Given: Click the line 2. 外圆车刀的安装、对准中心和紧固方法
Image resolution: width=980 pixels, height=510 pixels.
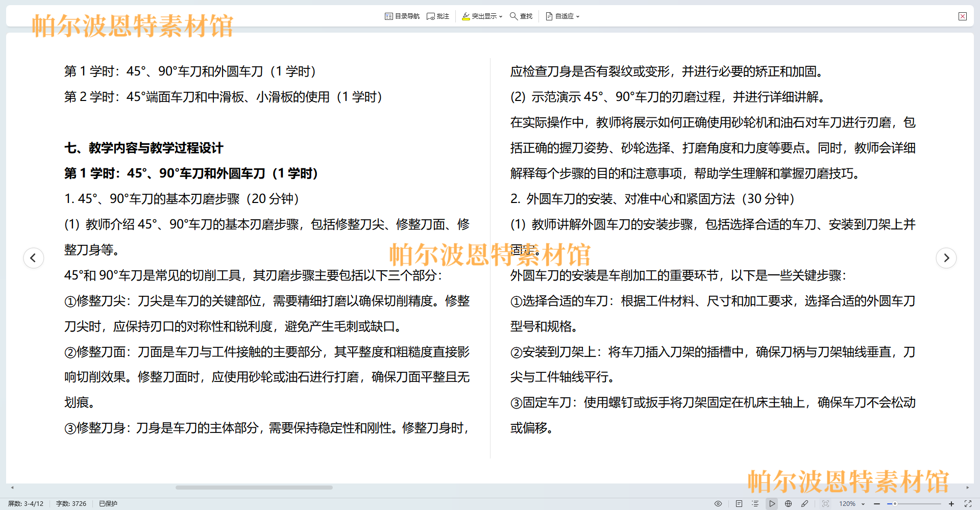Looking at the screenshot, I should [x=653, y=199].
